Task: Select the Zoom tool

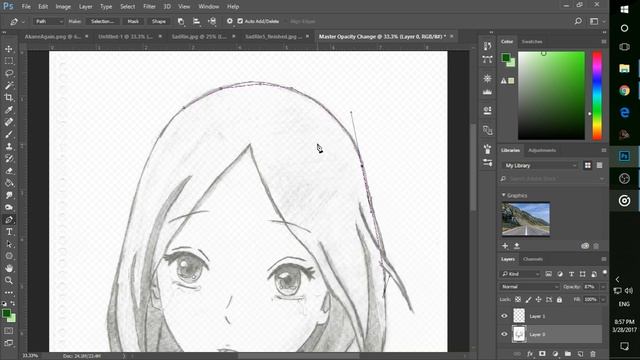Action: coord(9,280)
